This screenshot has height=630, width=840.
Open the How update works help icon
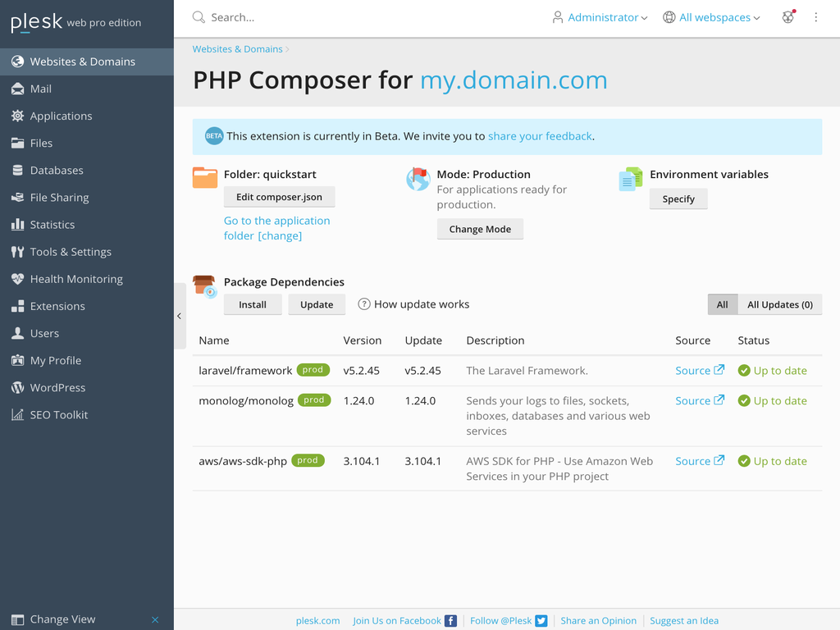tap(363, 304)
